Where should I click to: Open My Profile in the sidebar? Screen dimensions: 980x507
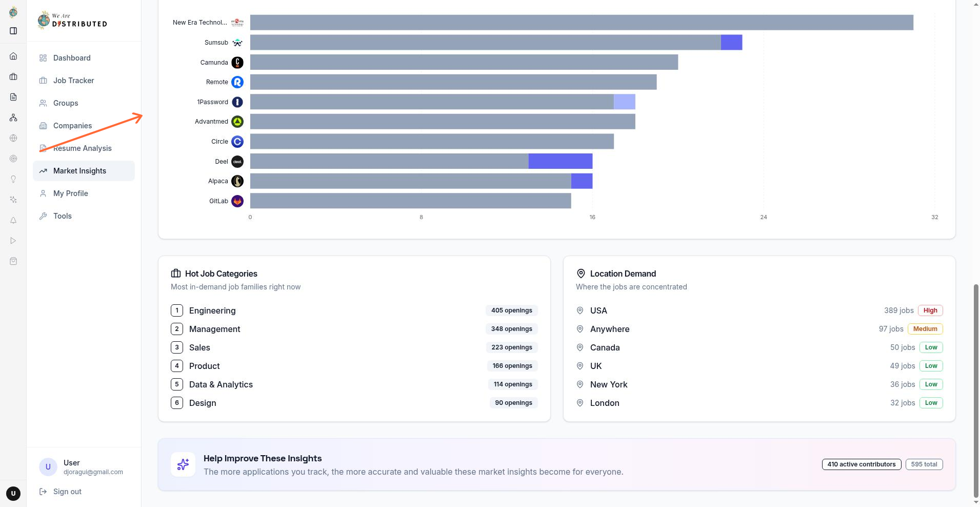[84, 193]
